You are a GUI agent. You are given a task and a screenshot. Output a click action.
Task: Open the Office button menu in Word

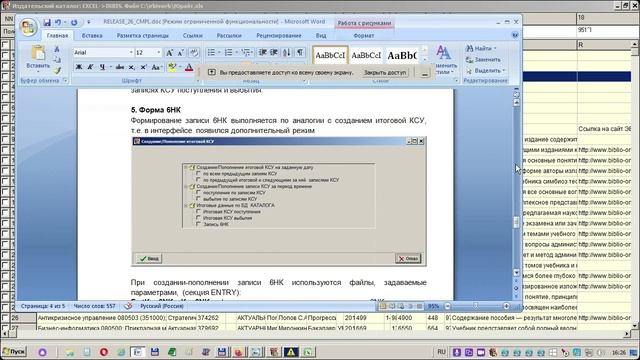point(29,27)
